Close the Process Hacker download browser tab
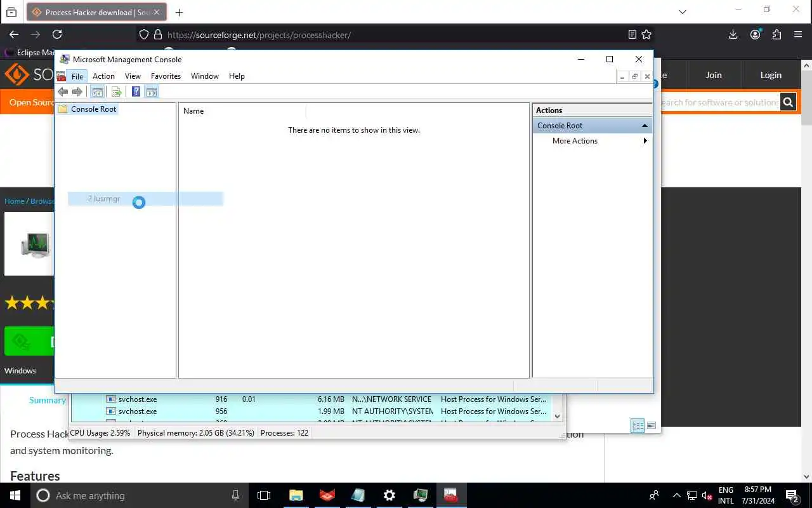Image resolution: width=812 pixels, height=508 pixels. pos(157,12)
